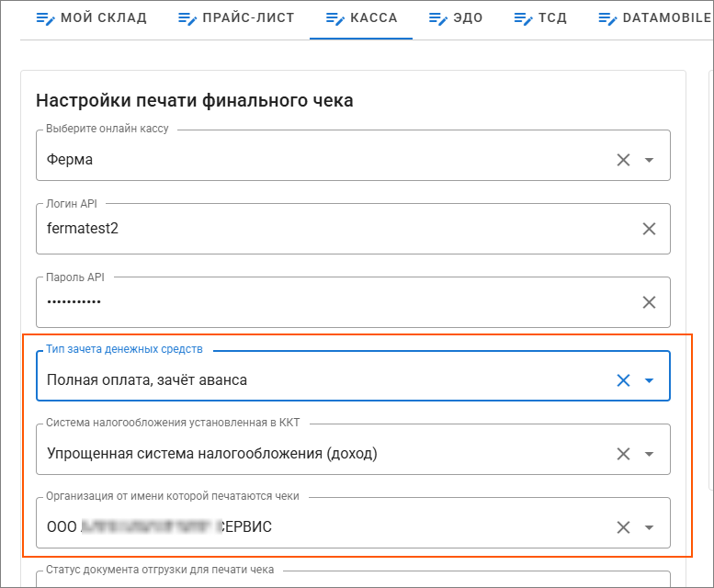Open the Тип зачета денежных средств dropdown
The image size is (714, 588).
(650, 380)
